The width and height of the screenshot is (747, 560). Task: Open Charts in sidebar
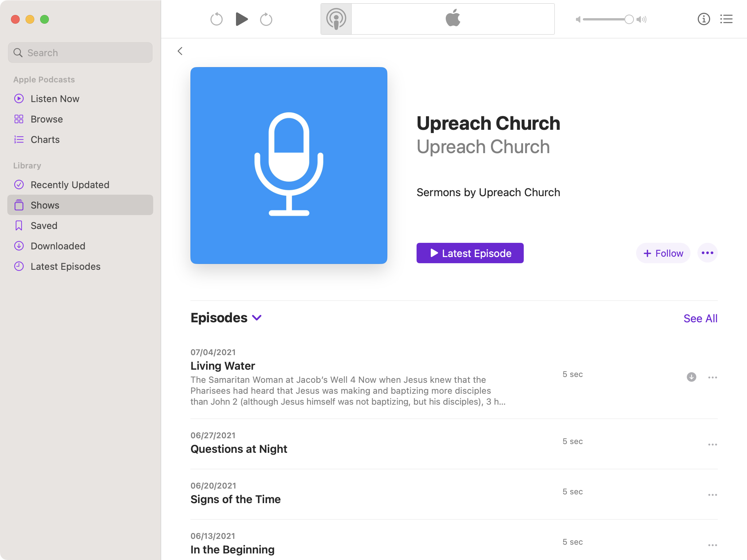[x=80, y=140]
